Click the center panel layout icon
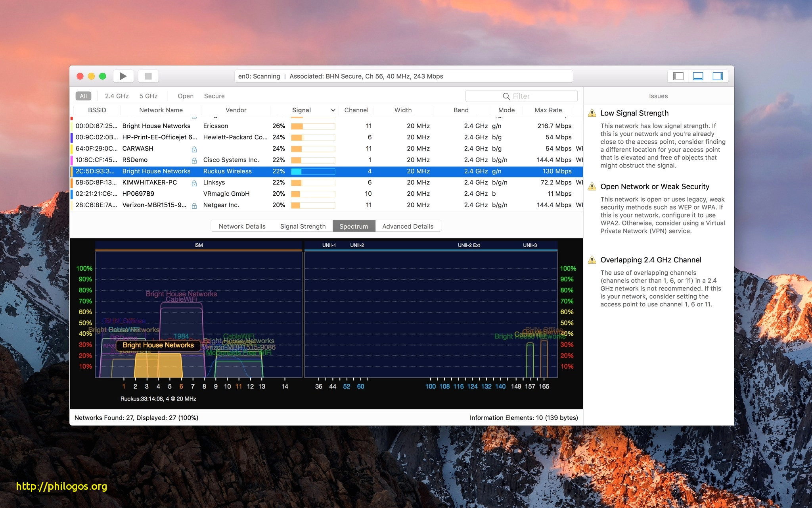The width and height of the screenshot is (812, 508). point(698,77)
